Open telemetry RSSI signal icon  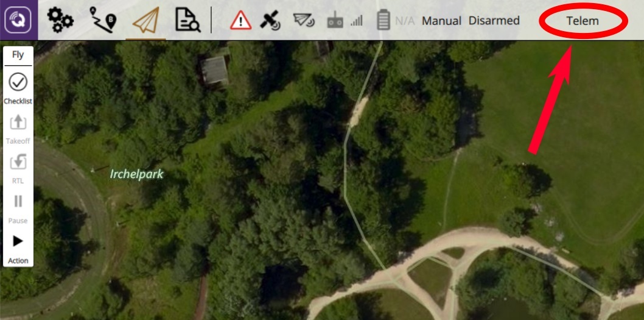tap(303, 21)
